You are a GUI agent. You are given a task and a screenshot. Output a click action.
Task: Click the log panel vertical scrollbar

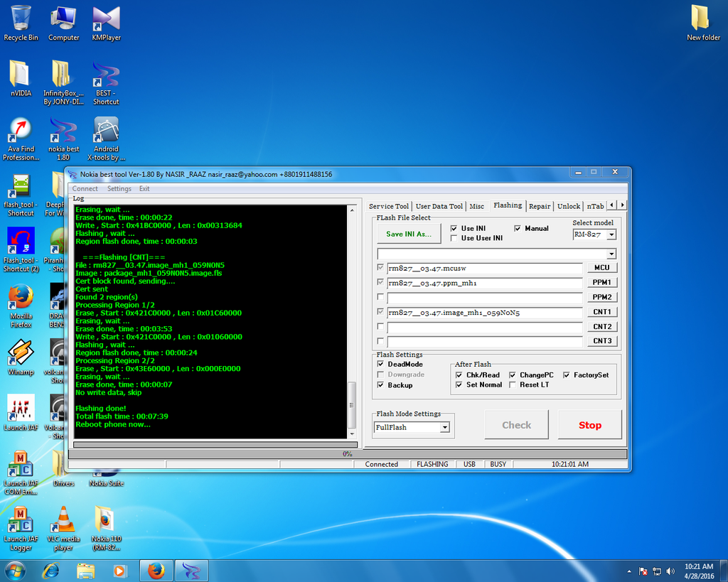pos(351,320)
